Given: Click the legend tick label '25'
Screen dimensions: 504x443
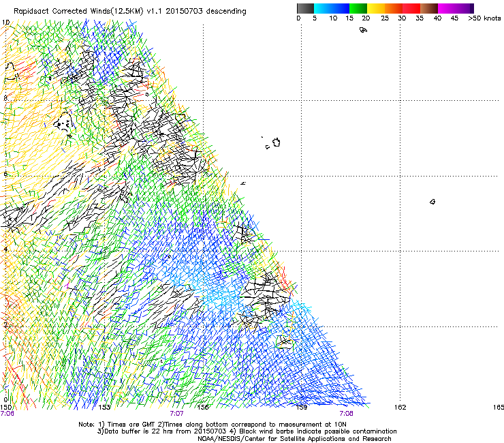Looking at the screenshot, I should click(385, 18).
